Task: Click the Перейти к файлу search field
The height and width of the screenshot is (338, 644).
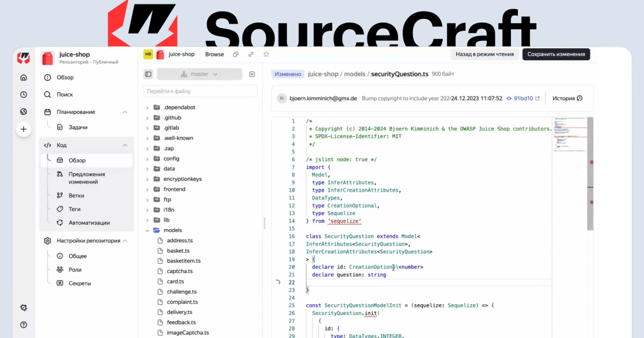Action: 199,91
